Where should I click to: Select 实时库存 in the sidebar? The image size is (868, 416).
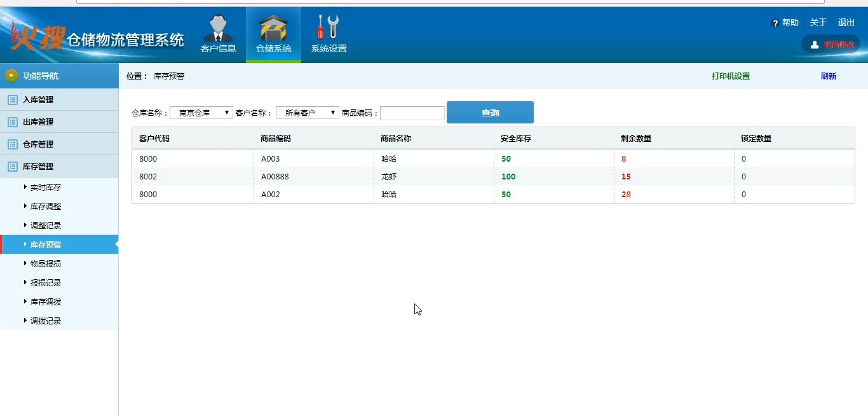point(46,188)
